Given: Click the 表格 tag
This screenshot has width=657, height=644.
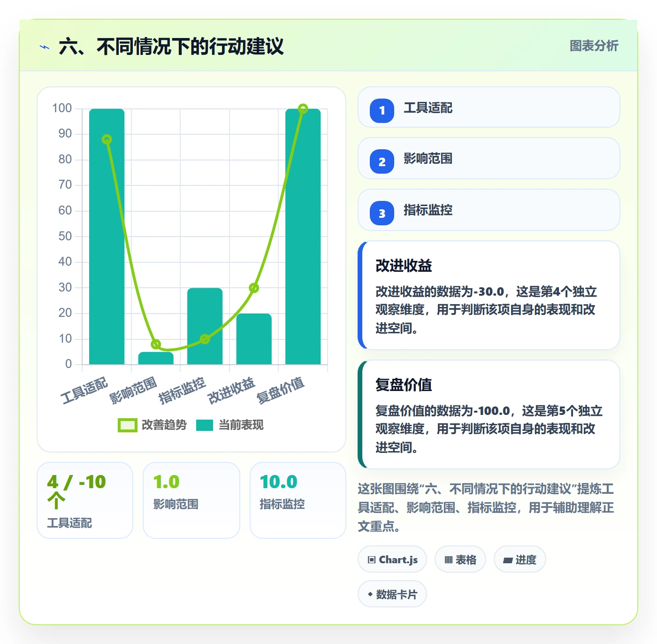Looking at the screenshot, I should [460, 559].
